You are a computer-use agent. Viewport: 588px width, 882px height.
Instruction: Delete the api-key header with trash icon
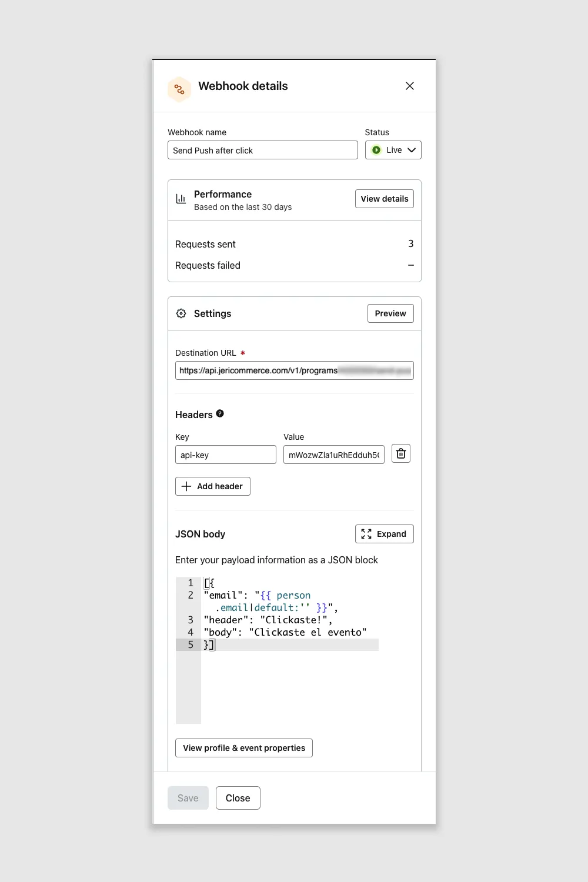pyautogui.click(x=401, y=453)
